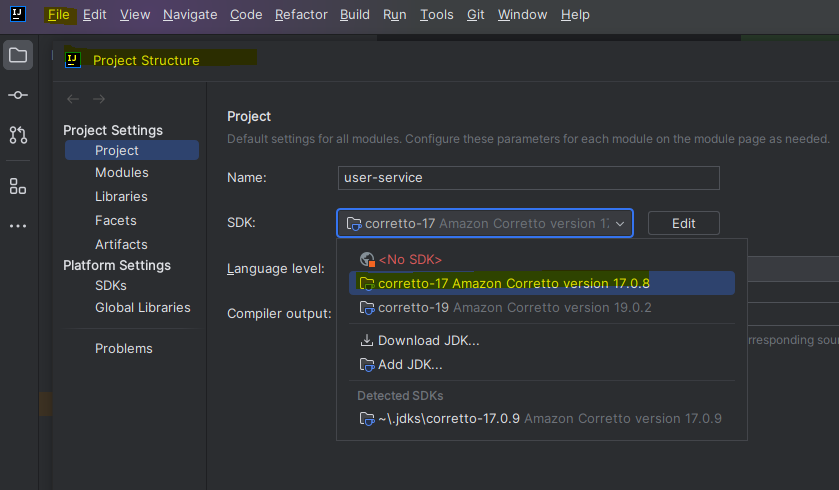Image resolution: width=839 pixels, height=490 pixels.
Task: Click the IntelliJ IDEA logo in menu bar
Action: (x=18, y=14)
